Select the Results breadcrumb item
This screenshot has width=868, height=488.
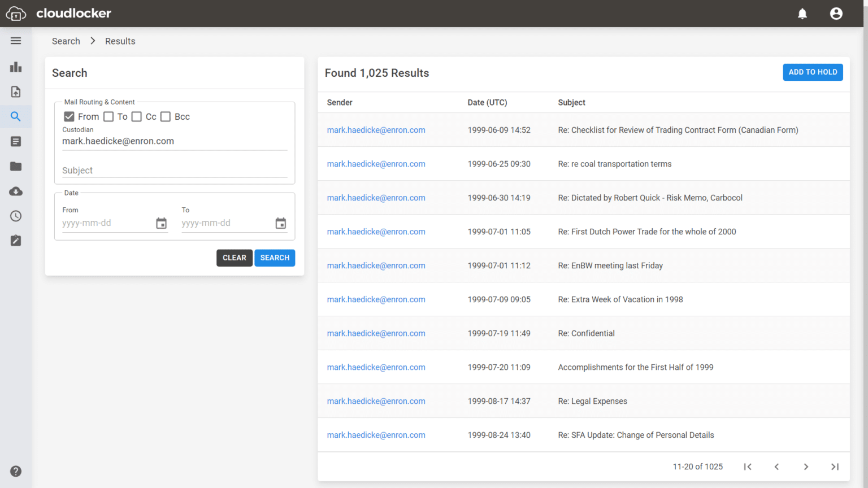tap(120, 41)
